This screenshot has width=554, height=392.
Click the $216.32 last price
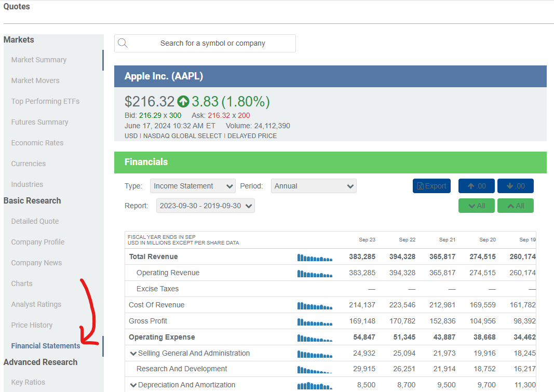tap(150, 102)
